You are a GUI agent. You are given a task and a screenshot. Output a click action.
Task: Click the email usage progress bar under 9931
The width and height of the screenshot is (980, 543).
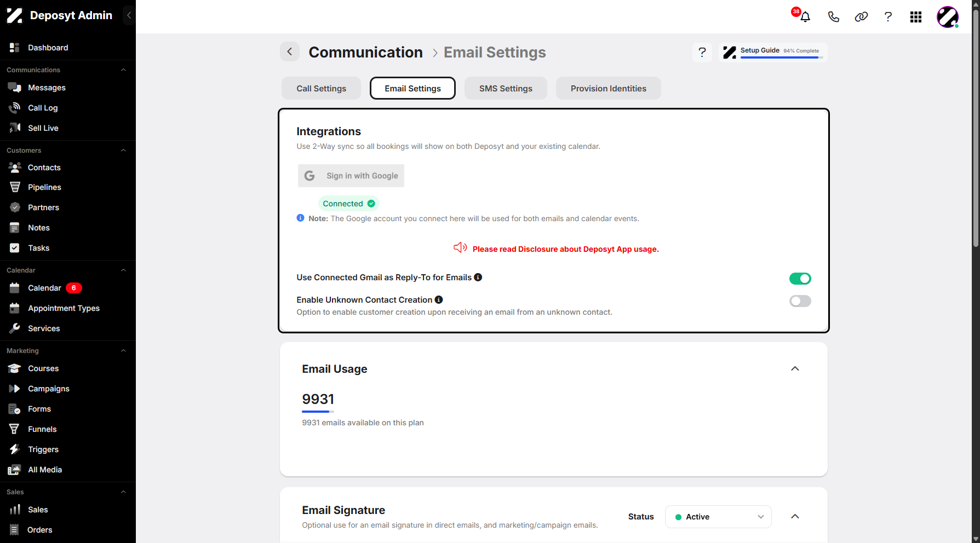coord(318,412)
